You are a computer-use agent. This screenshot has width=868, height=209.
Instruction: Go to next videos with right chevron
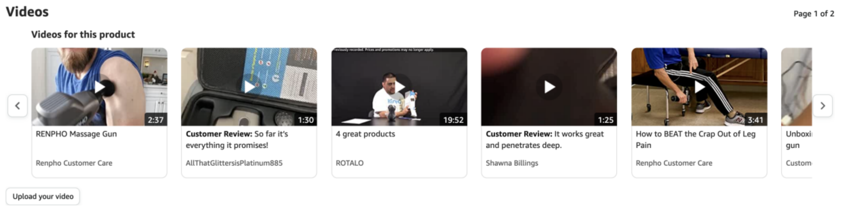click(x=823, y=106)
